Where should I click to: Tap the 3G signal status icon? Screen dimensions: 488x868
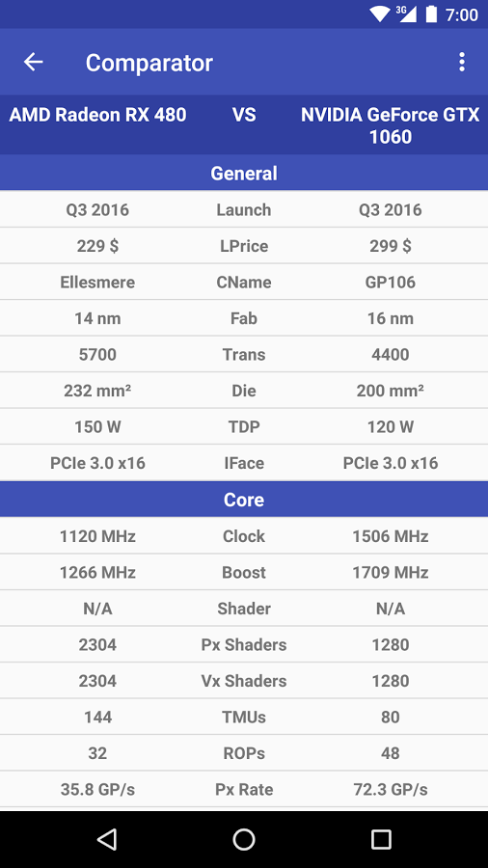point(406,14)
